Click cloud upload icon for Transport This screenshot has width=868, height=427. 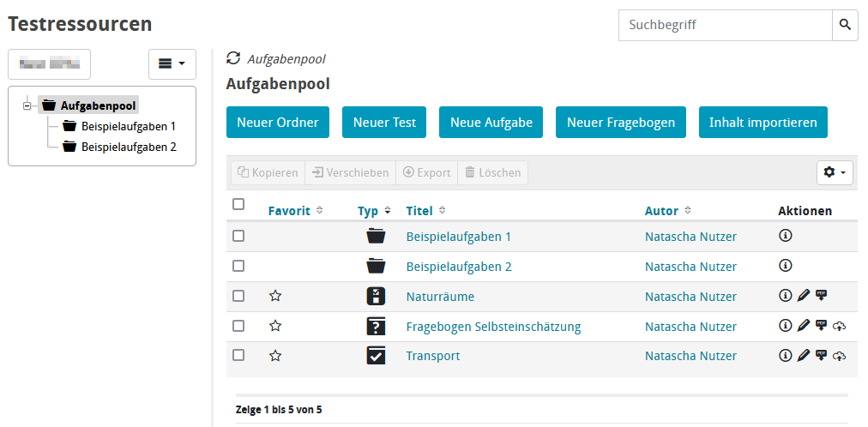pyautogui.click(x=839, y=356)
